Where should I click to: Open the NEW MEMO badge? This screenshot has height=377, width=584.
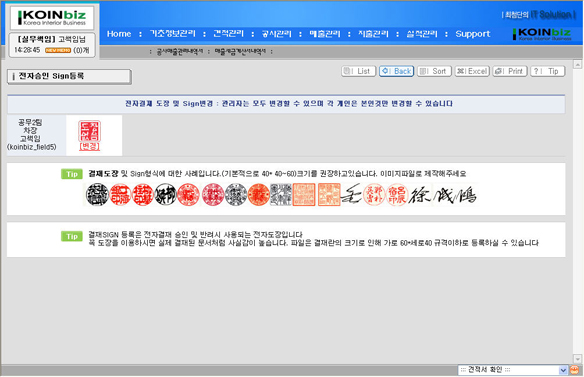[58, 50]
